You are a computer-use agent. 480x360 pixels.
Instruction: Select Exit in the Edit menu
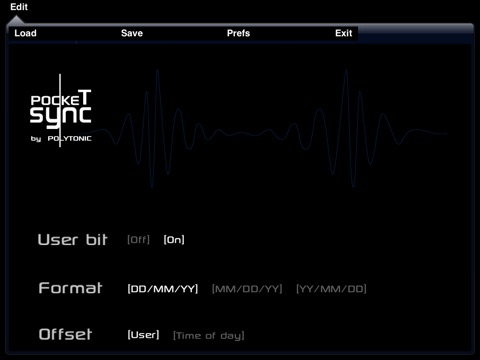point(344,33)
